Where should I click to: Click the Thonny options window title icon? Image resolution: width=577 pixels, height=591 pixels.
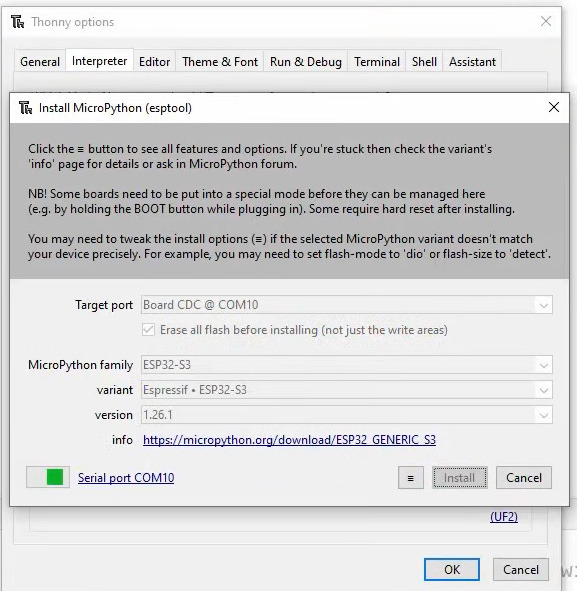18,22
